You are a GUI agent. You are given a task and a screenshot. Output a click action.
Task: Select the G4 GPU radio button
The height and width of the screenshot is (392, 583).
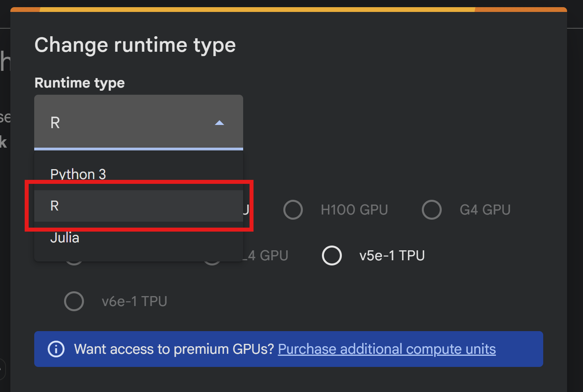tap(432, 210)
